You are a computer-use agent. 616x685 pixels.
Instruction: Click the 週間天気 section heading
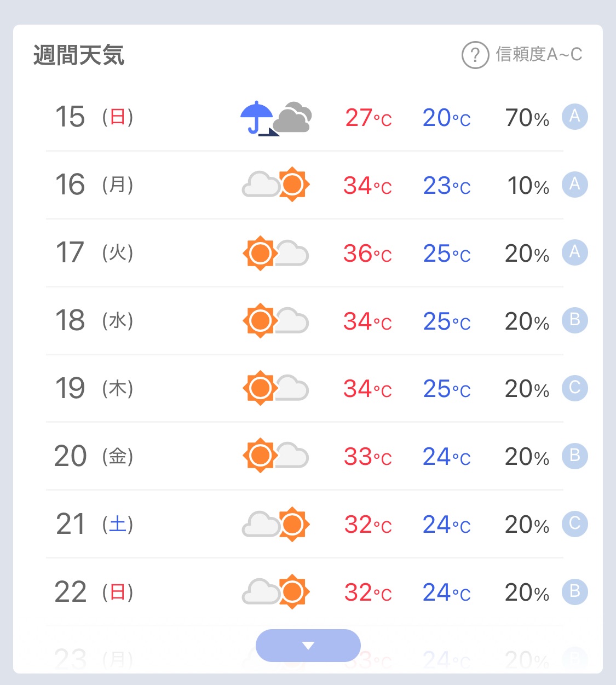[x=79, y=55]
